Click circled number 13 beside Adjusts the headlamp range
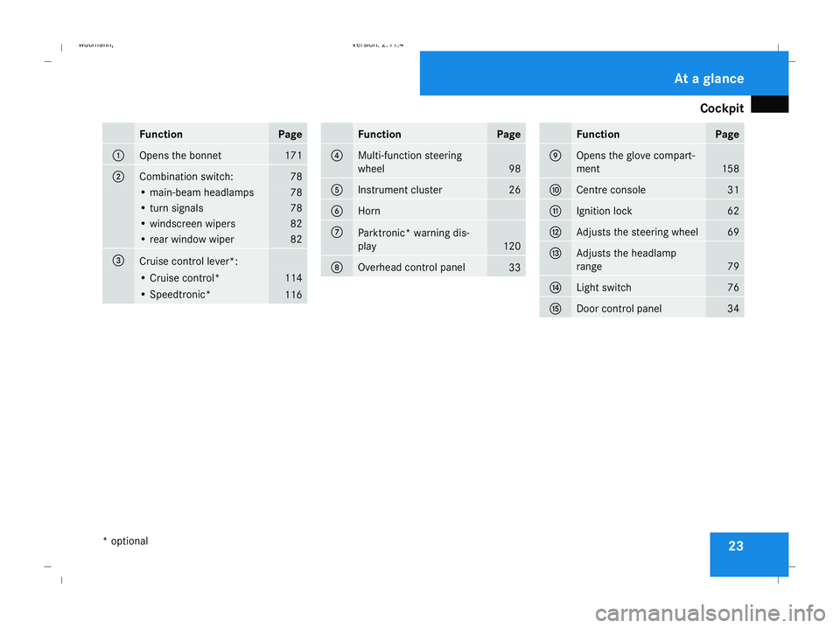This screenshot has width=840, height=628. 556,254
